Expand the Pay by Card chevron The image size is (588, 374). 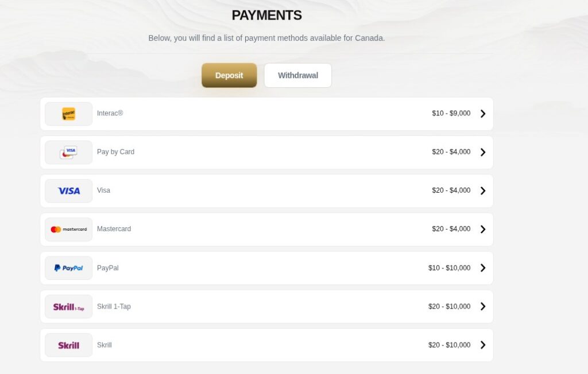click(483, 152)
